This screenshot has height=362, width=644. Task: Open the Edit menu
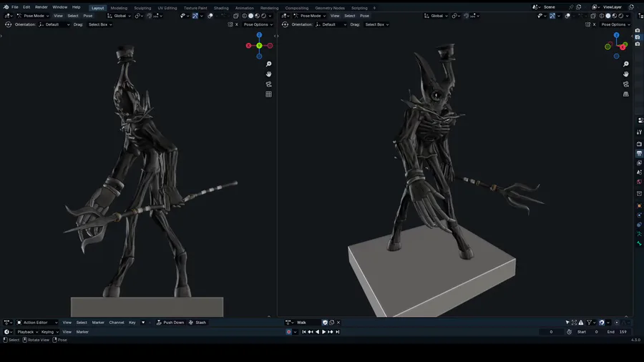click(x=26, y=7)
